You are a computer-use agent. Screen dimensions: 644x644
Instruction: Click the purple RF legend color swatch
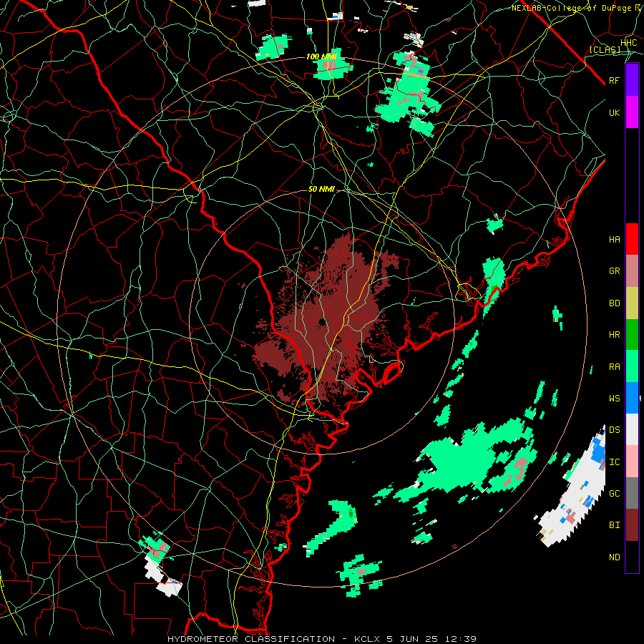632,80
